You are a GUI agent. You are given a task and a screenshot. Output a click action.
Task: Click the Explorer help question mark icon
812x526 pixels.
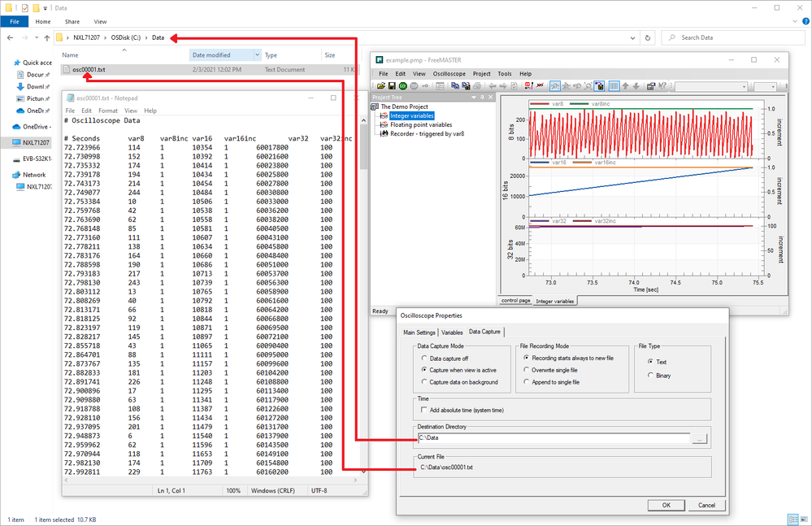(805, 21)
